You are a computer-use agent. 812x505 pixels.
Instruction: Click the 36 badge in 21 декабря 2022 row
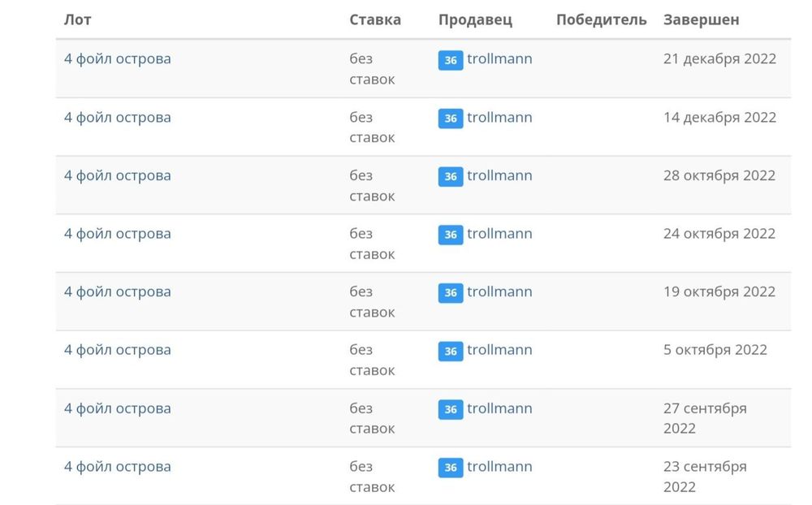click(451, 60)
